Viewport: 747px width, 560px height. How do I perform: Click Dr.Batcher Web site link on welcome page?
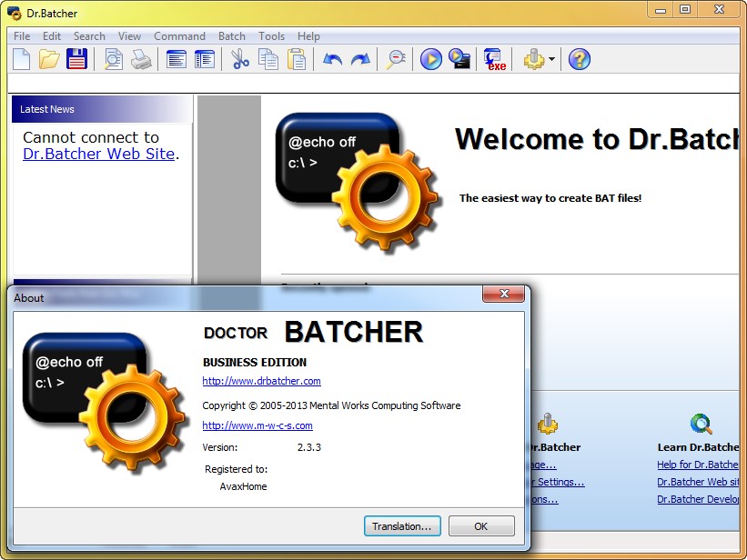(698, 482)
